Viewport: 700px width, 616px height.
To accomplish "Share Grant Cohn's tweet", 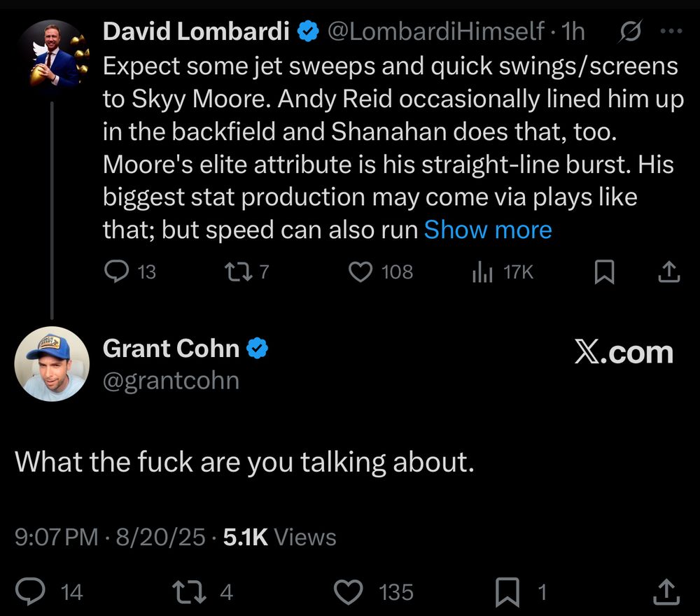I will (x=666, y=593).
